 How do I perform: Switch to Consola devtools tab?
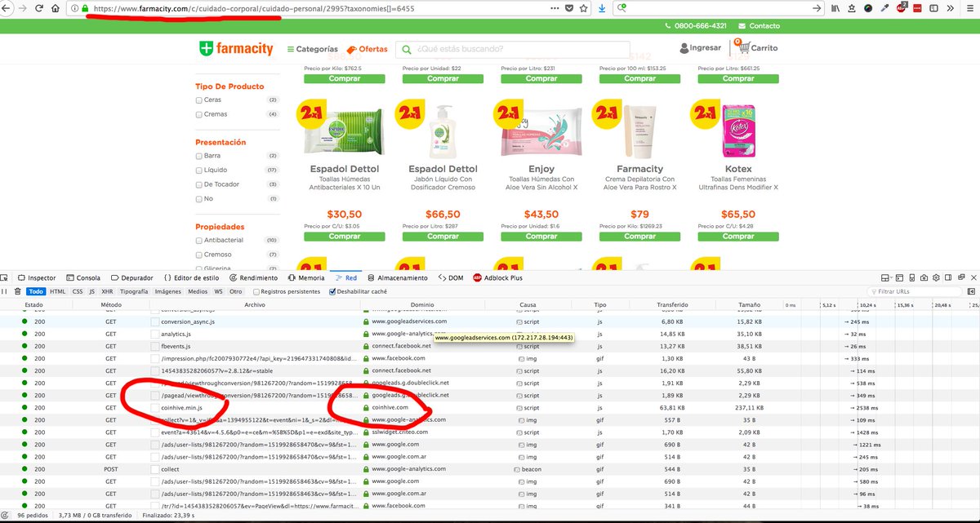point(82,277)
